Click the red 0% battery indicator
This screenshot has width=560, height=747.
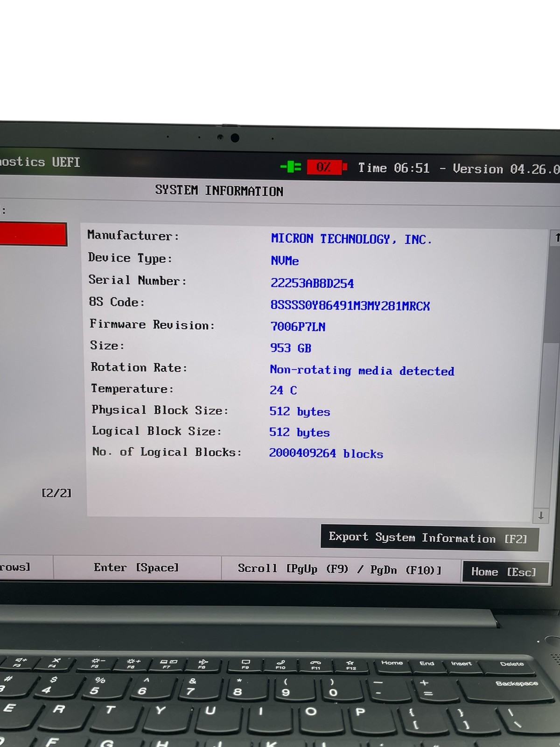pos(327,167)
